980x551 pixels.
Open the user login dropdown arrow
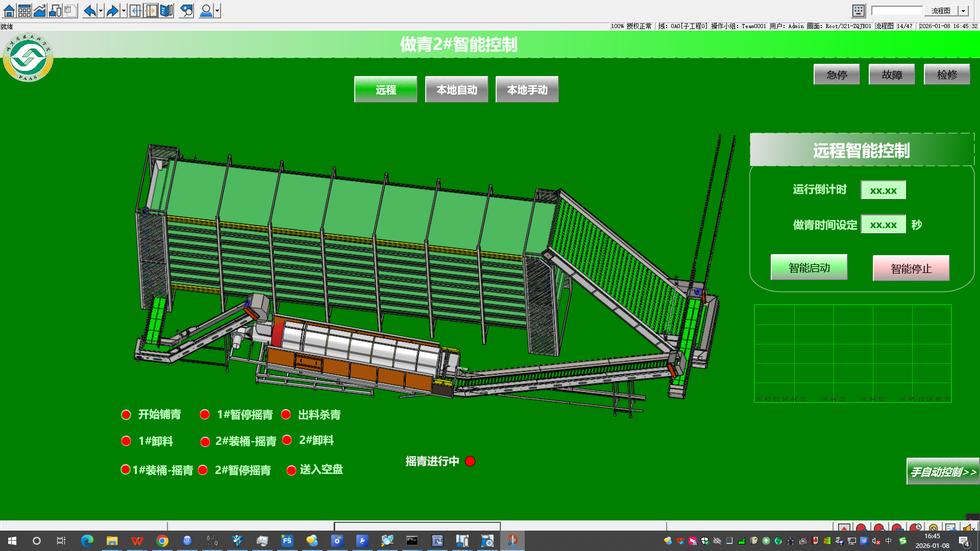[x=217, y=11]
